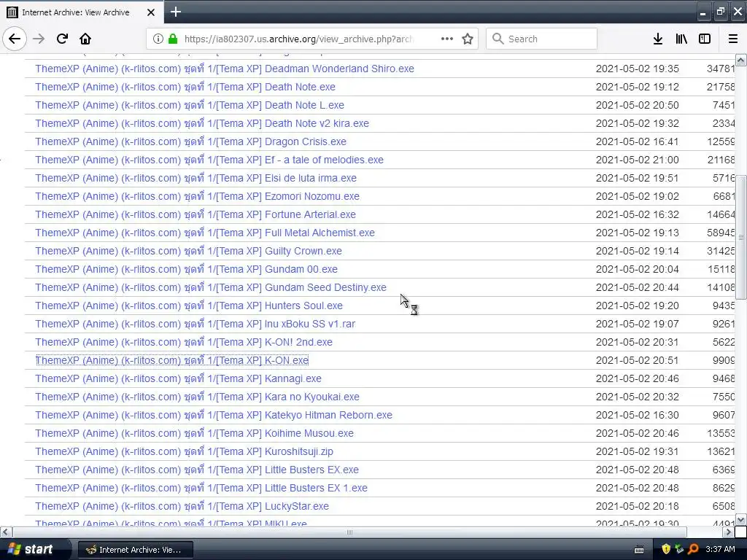Open the Ezomori Nozomu.exe link
Viewport: 747px width, 560px height.
(x=197, y=196)
